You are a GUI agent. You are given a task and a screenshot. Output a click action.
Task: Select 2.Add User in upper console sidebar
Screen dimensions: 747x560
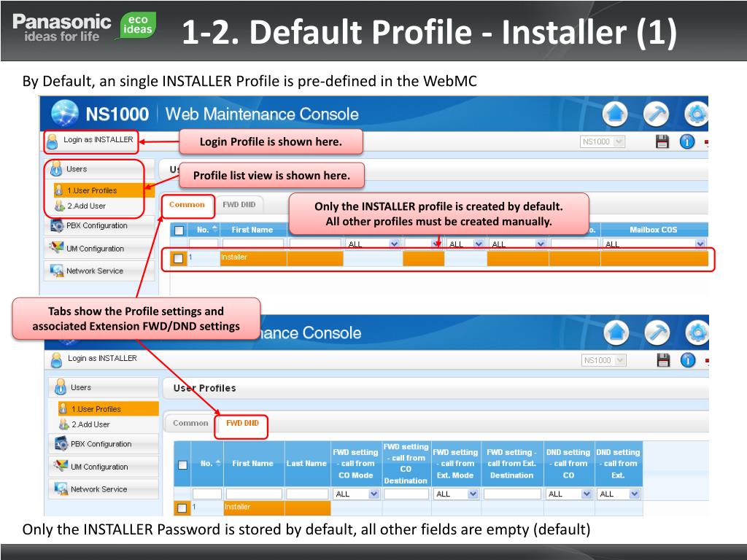(86, 206)
